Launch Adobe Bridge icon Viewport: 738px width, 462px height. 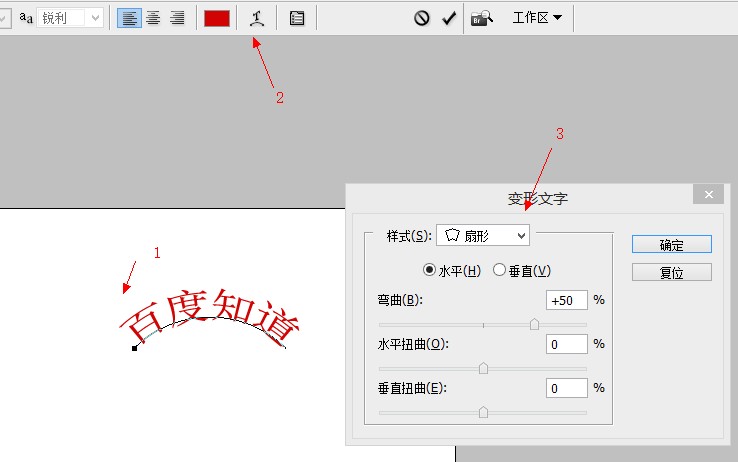pos(481,18)
